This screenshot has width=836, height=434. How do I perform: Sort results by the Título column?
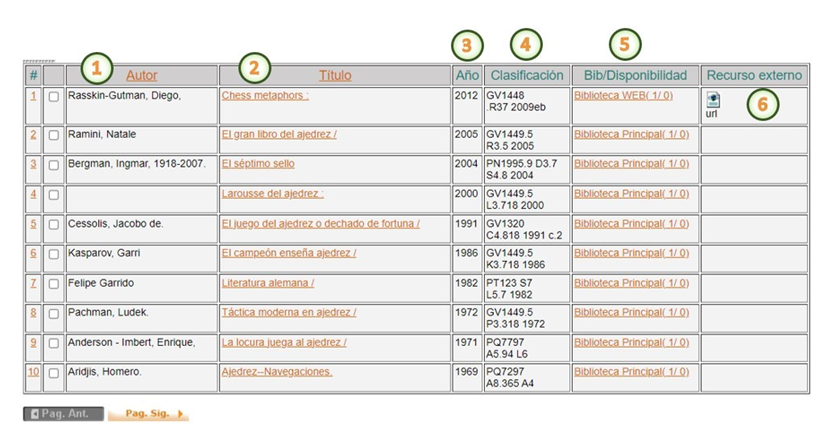point(335,75)
